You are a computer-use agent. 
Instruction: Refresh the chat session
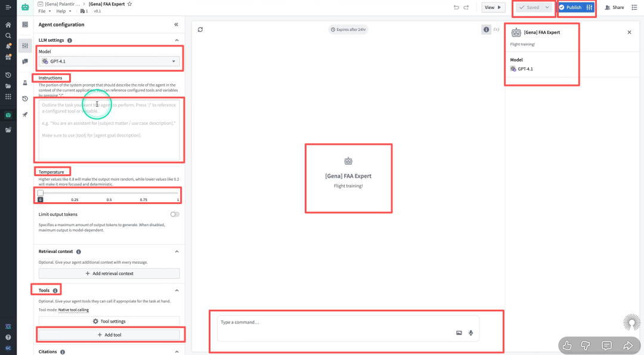[x=200, y=30]
